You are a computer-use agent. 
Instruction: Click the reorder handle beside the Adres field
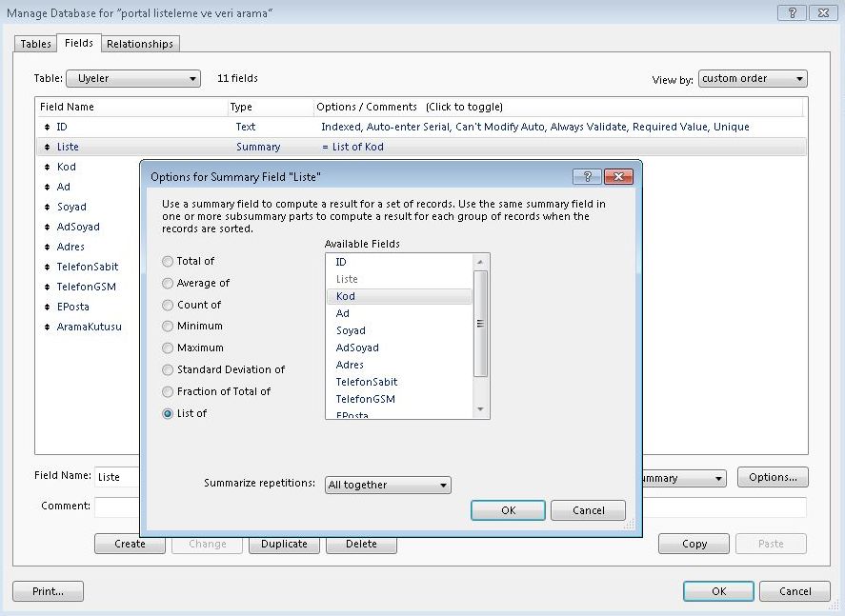pos(47,247)
